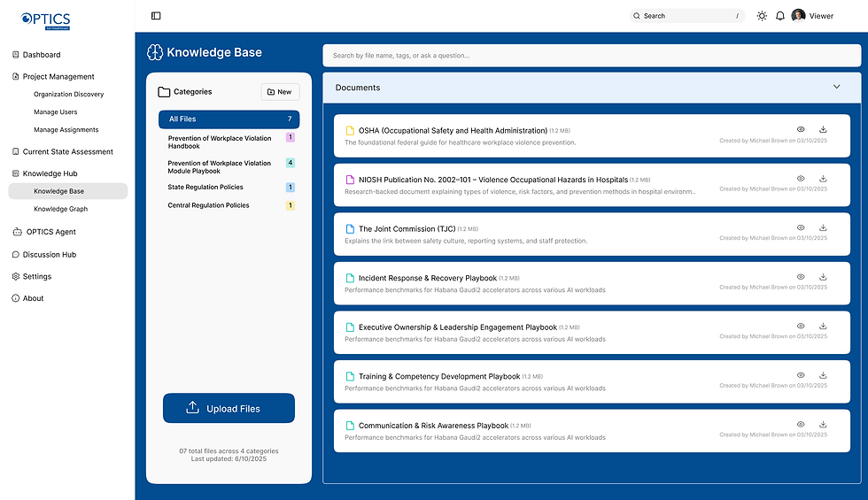Screen dimensions: 868x500
Task: Create a New category
Action: 280,92
